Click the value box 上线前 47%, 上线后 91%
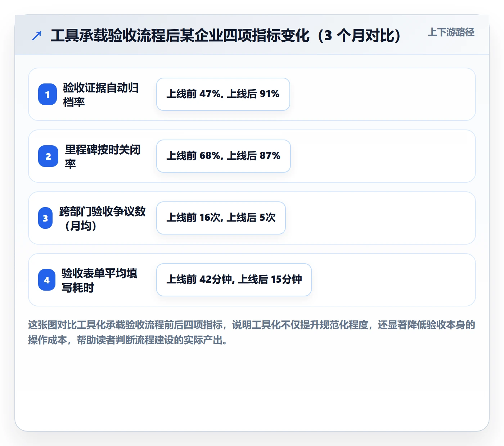504x446 pixels. (x=223, y=94)
